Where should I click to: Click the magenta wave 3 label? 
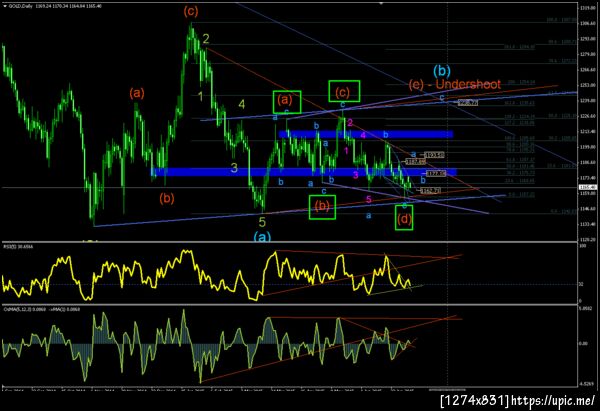point(355,175)
